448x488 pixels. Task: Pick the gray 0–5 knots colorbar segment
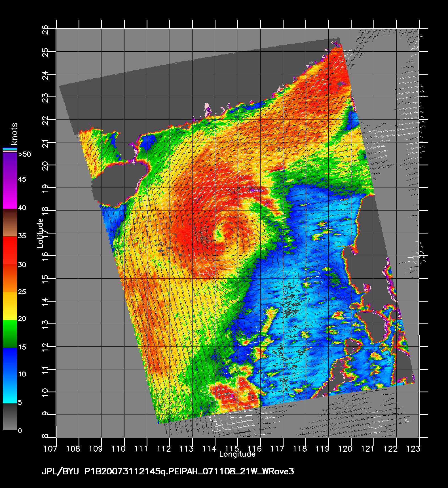10,417
